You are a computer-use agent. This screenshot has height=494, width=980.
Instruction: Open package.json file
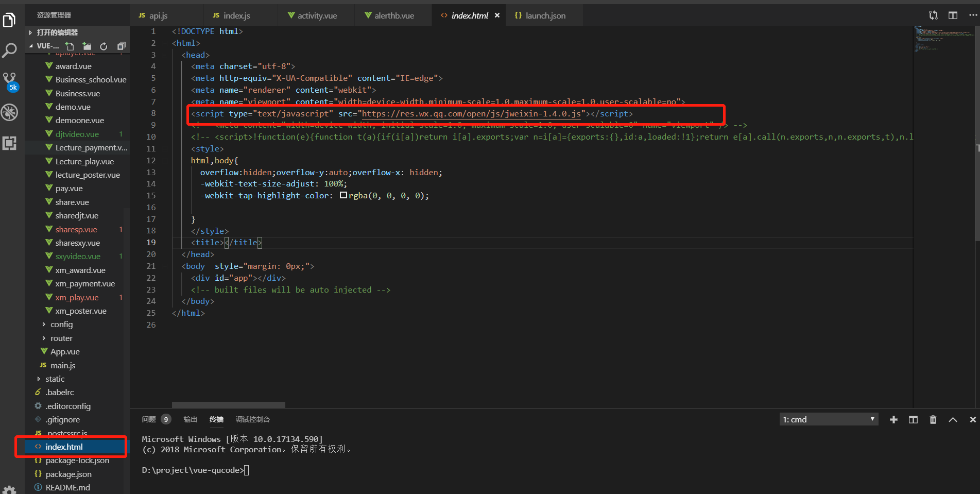(x=68, y=474)
